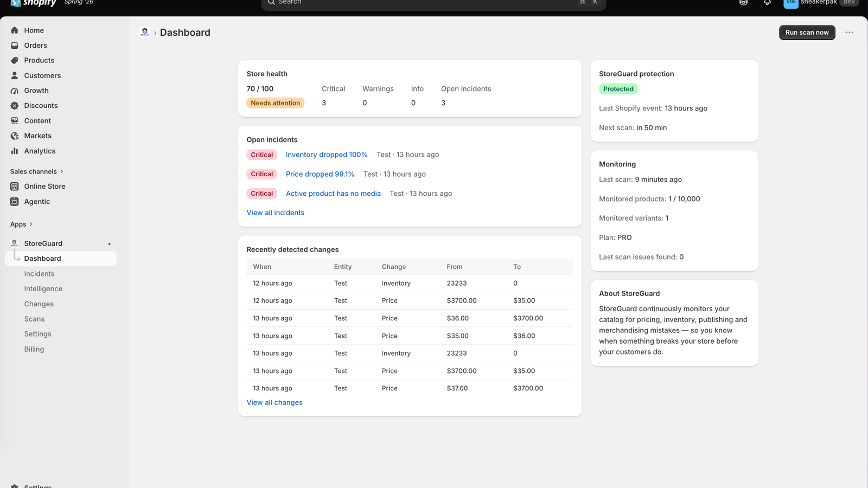
Task: Click the Markets globe icon
Action: pyautogui.click(x=15, y=136)
